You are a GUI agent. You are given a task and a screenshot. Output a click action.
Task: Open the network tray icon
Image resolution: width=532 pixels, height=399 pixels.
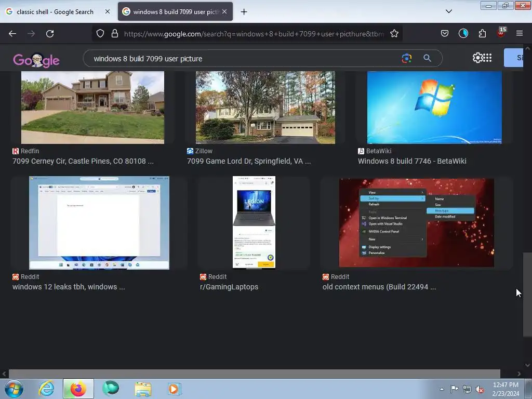467,389
